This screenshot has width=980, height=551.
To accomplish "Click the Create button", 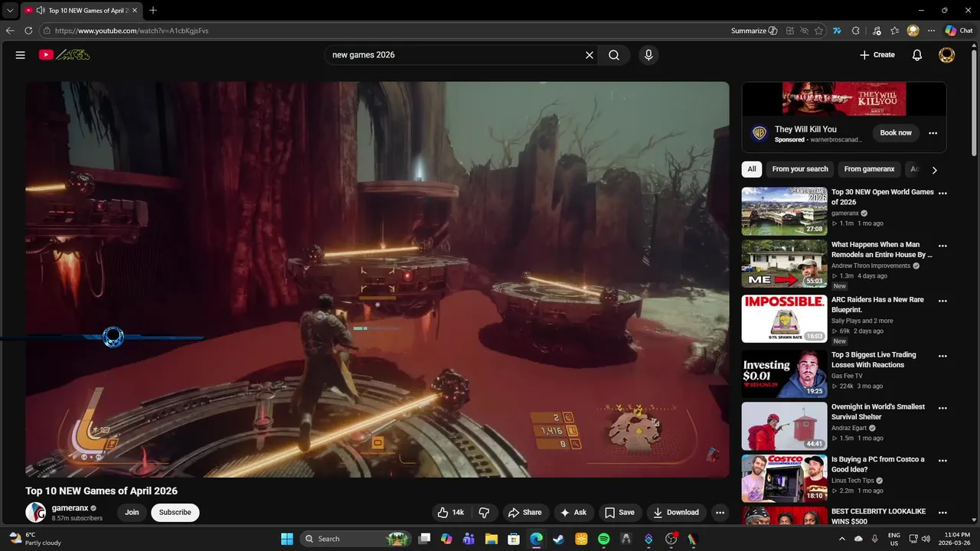I will (x=877, y=55).
